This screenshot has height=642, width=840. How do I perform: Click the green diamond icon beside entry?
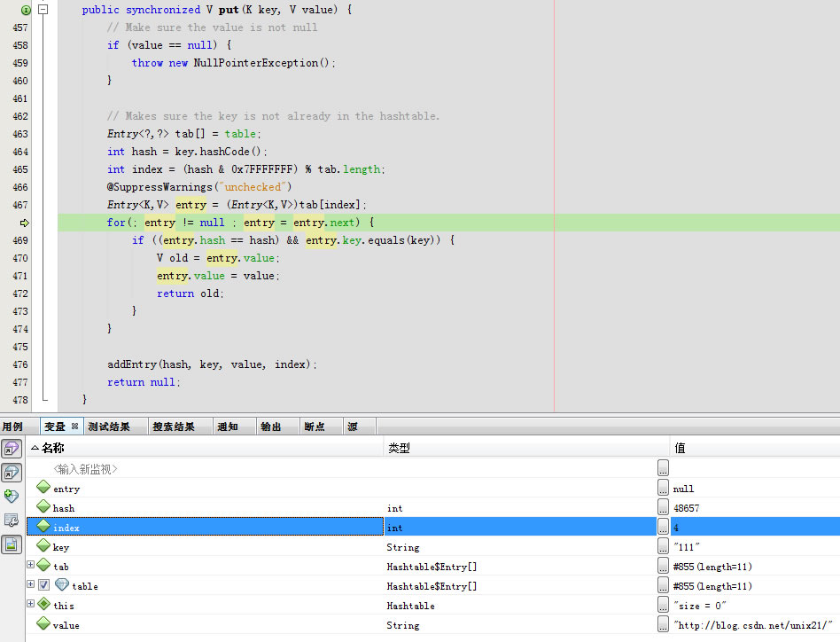43,487
